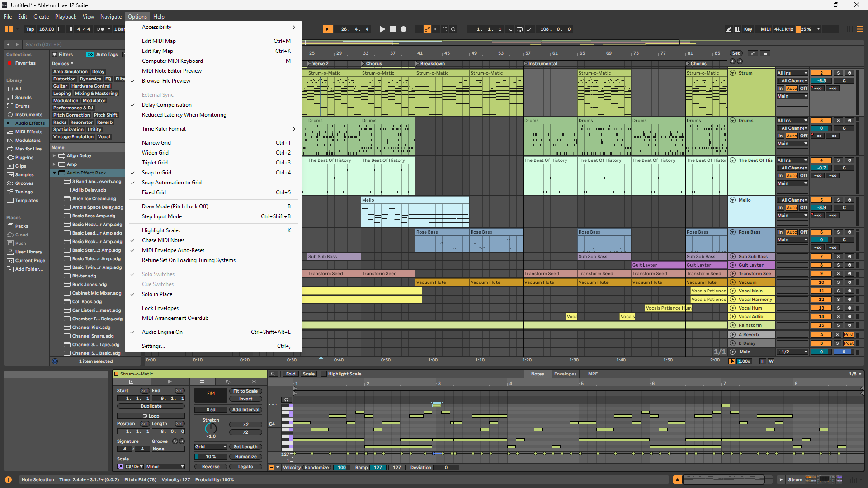Toggle Snap to Grid option
Image resolution: width=868 pixels, height=488 pixels.
pos(156,173)
